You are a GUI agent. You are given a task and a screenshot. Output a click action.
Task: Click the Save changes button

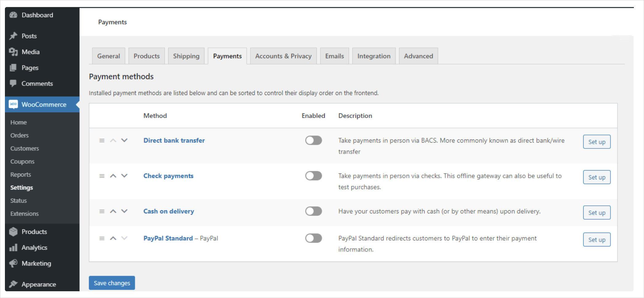tap(112, 283)
